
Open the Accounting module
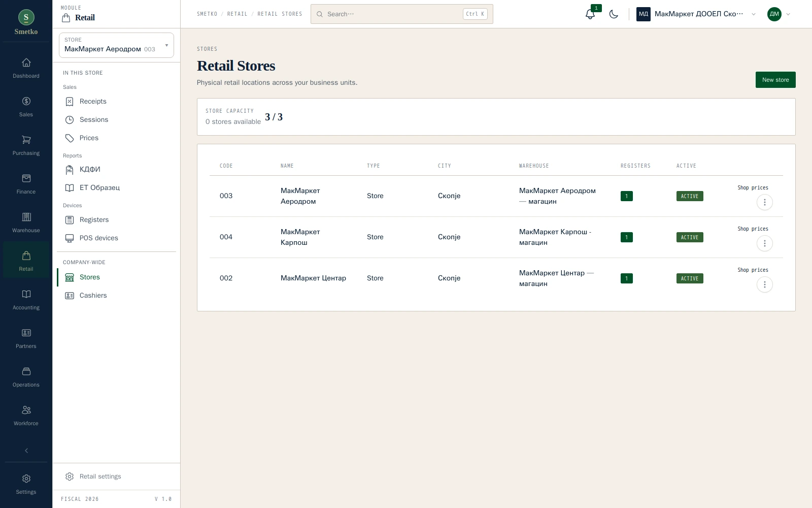click(26, 300)
